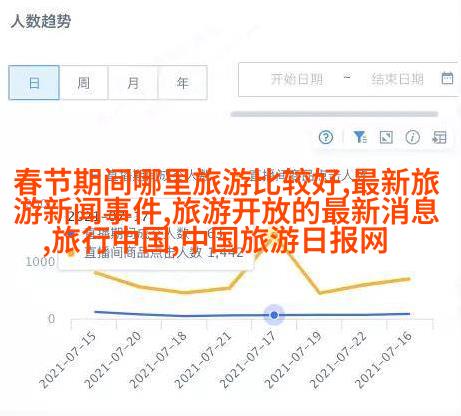The image size is (461, 416).
Task: Click the 2021-07-21 axis label
Action: point(203,360)
